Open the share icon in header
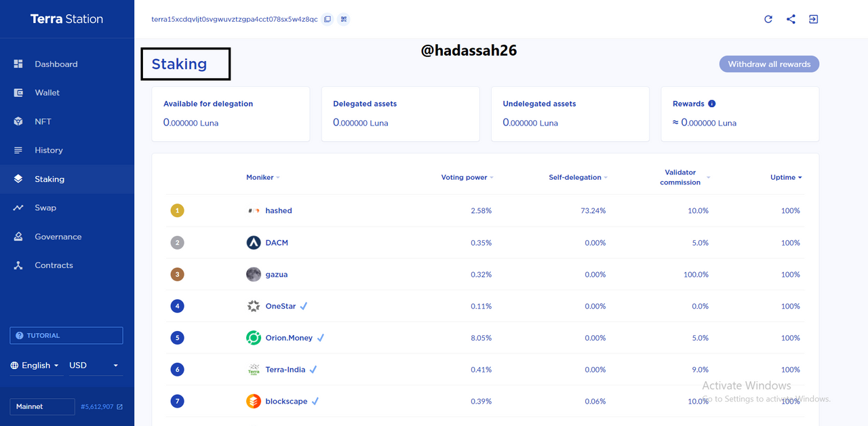Image resolution: width=868 pixels, height=426 pixels. coord(791,19)
